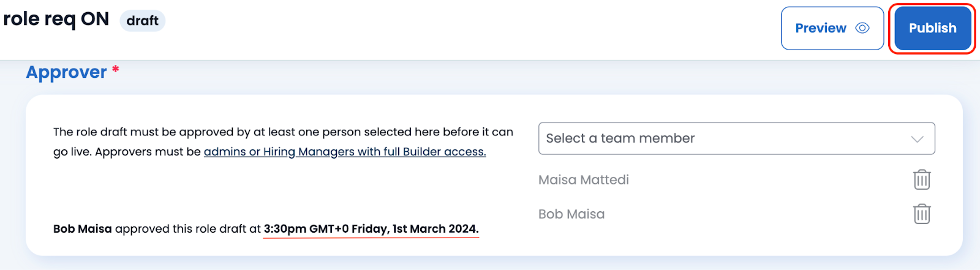Expand the team member dropdown chevron
The width and height of the screenshot is (980, 270).
[x=917, y=139]
